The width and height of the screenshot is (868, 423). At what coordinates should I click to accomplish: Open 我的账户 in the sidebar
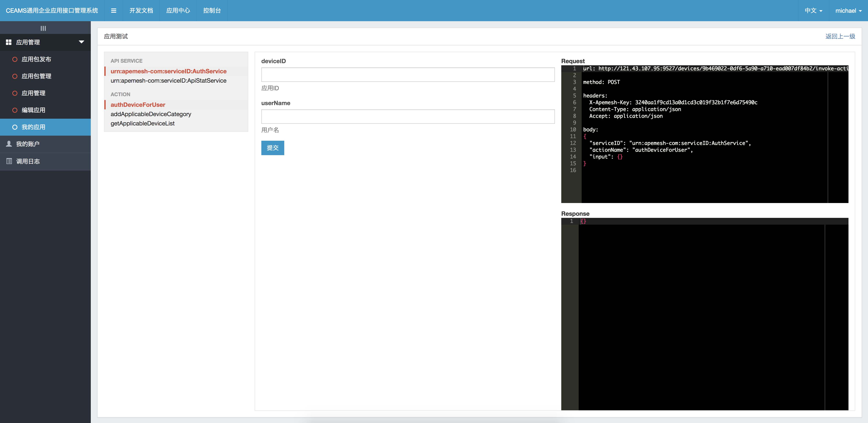click(x=45, y=144)
